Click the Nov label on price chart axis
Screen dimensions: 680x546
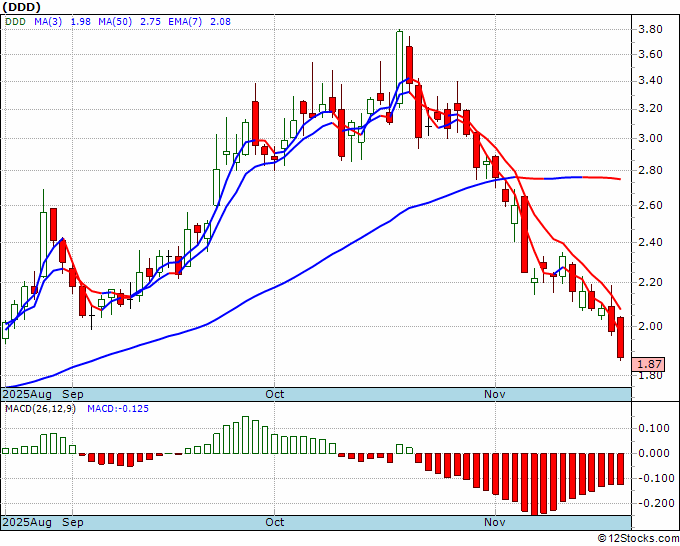pyautogui.click(x=495, y=394)
